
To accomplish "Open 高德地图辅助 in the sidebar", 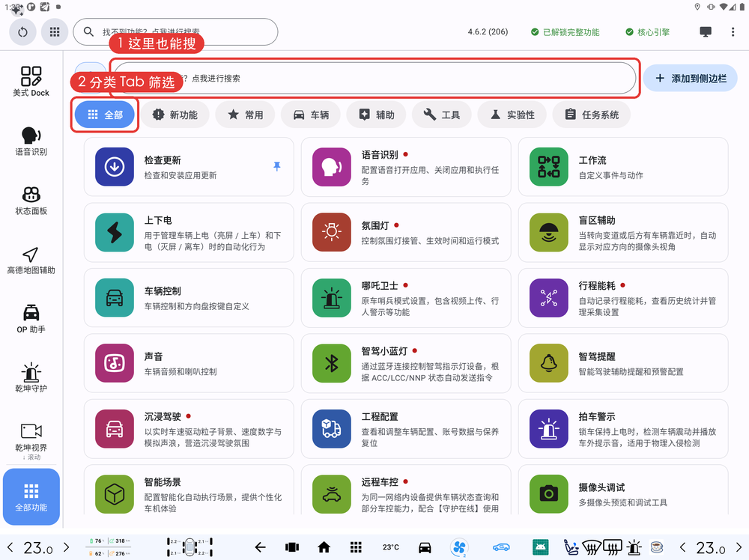I will coord(31,261).
